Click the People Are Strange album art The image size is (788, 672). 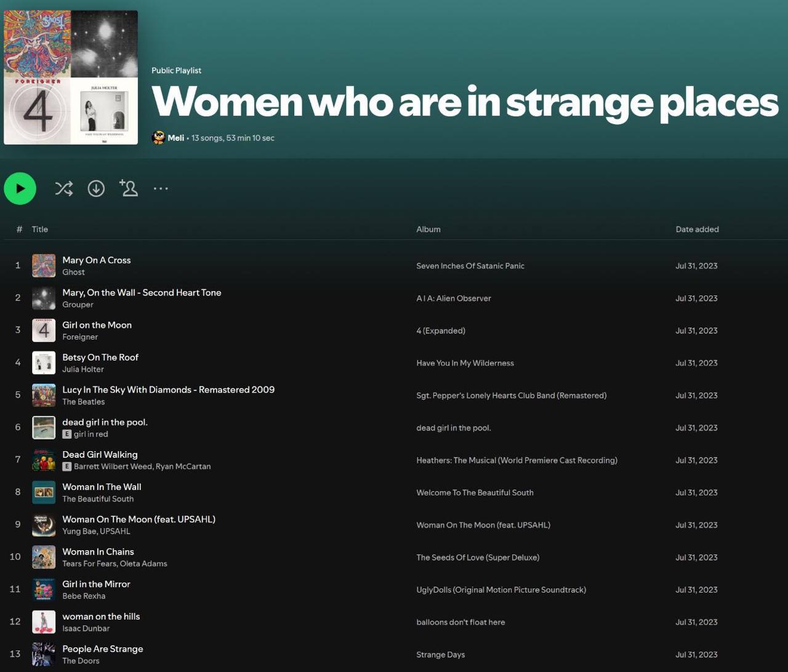[44, 655]
